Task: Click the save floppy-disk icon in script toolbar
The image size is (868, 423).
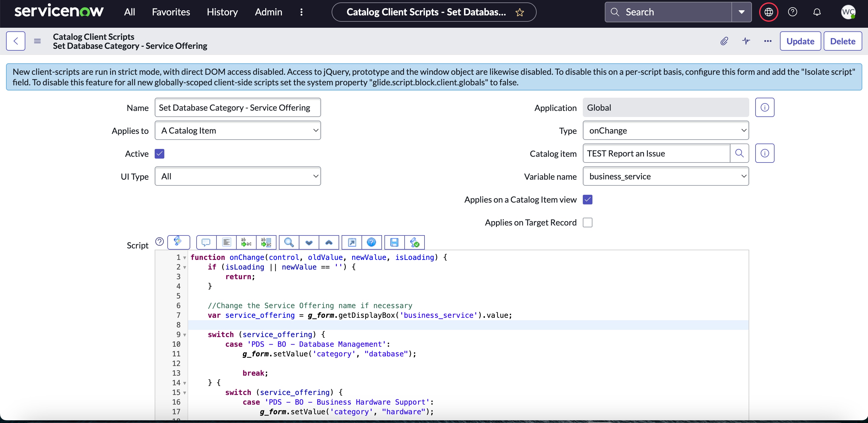Action: (x=394, y=242)
